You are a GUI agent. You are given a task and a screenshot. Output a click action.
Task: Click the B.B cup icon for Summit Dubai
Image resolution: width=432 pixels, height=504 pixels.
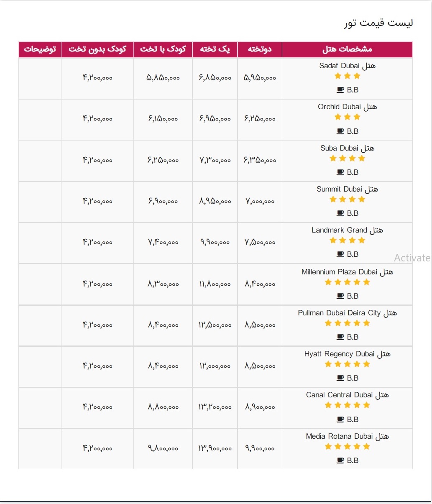click(340, 213)
